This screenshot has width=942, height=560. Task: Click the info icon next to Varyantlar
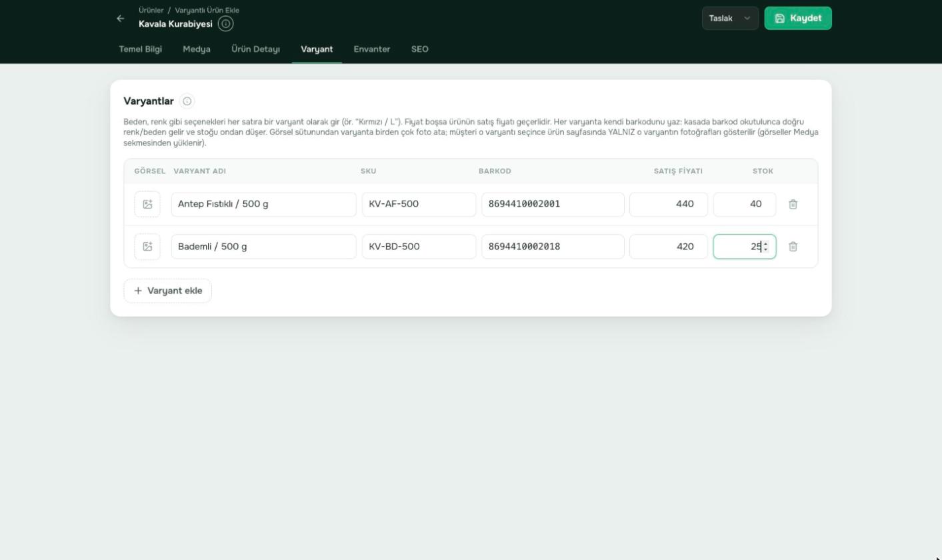pos(187,101)
